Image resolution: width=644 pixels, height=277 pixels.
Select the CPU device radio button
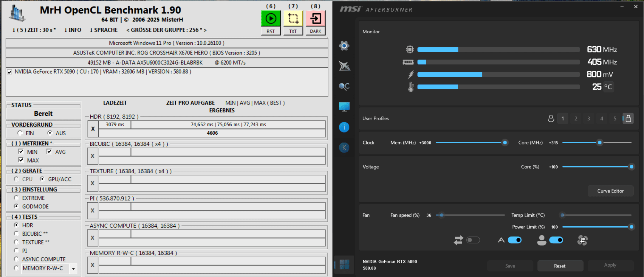click(x=16, y=179)
